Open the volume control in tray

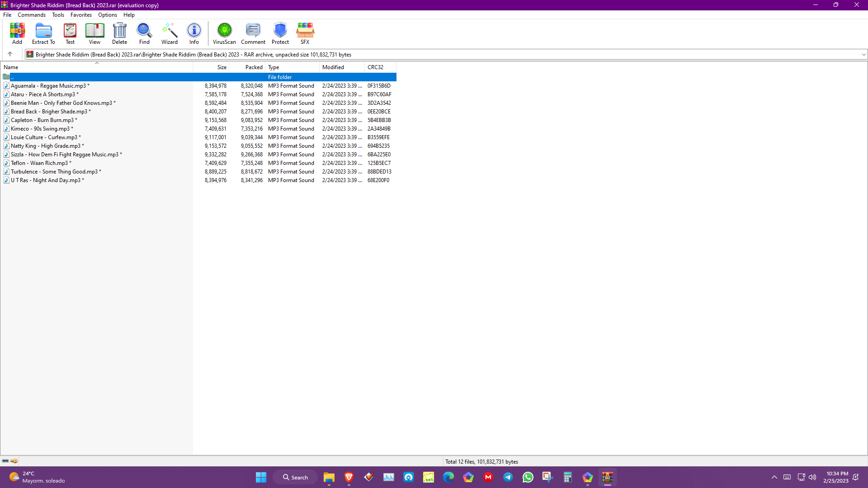[x=812, y=477]
